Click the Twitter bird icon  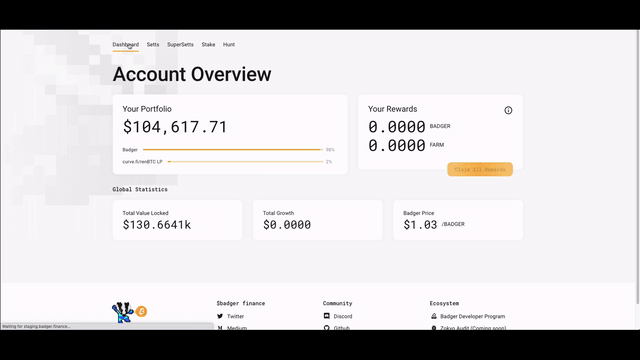220,316
